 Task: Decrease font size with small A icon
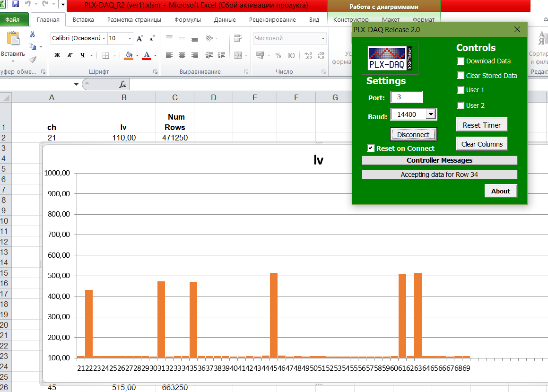coord(152,38)
